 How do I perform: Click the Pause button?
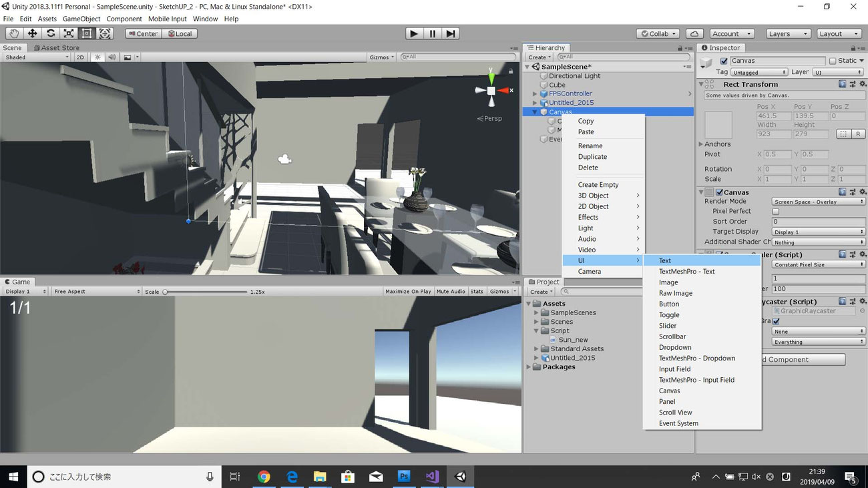[x=433, y=33]
